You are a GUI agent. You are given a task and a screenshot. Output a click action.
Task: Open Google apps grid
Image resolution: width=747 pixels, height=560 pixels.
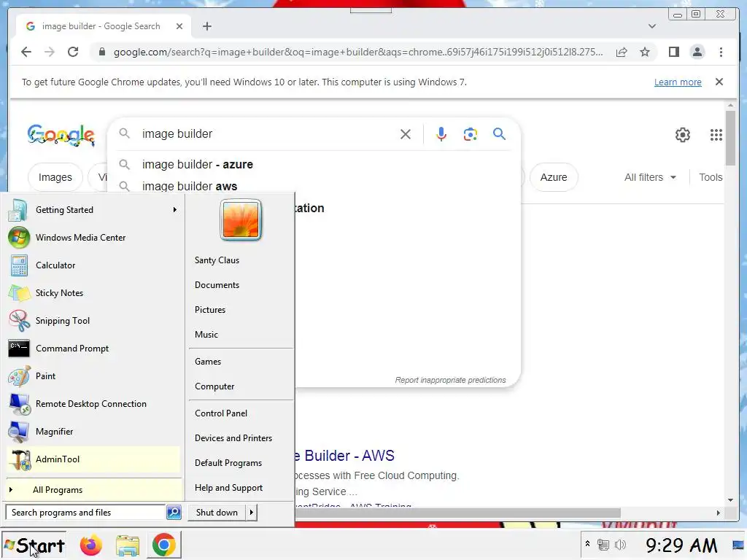[x=716, y=135]
